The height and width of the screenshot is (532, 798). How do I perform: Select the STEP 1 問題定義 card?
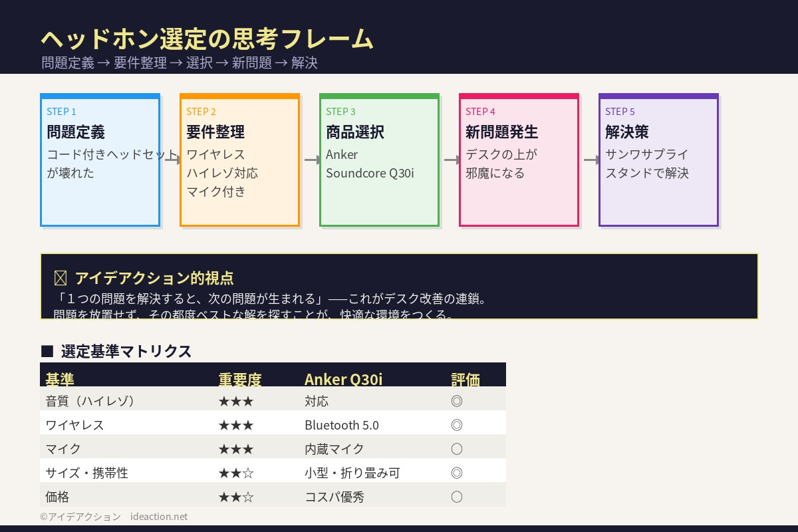pos(100,160)
